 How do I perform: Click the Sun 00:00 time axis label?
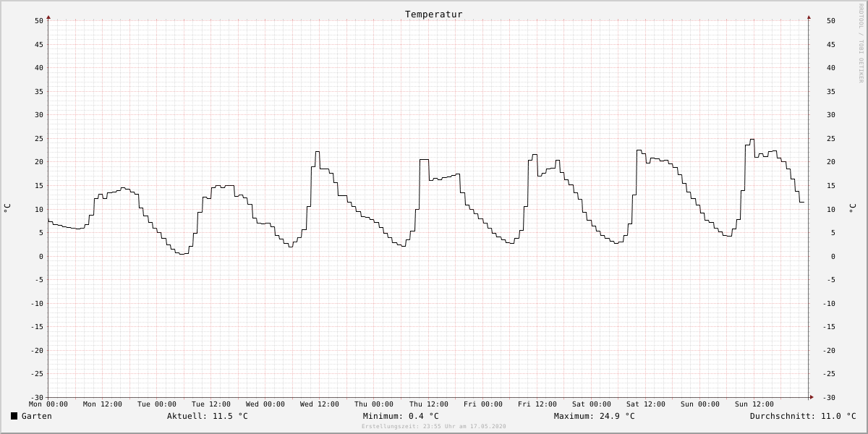coord(700,404)
